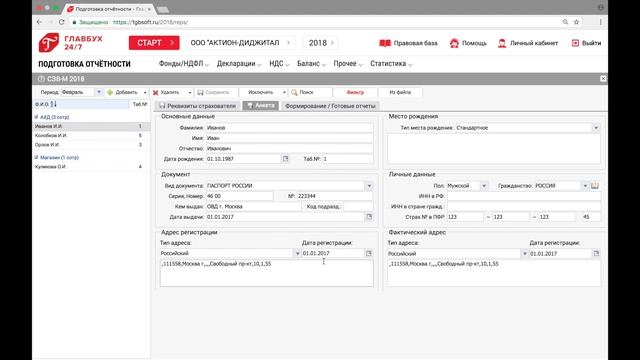Viewport: 640px width, 360px height.
Task: Open calendar for Дата рождения
Action: pyautogui.click(x=285, y=159)
